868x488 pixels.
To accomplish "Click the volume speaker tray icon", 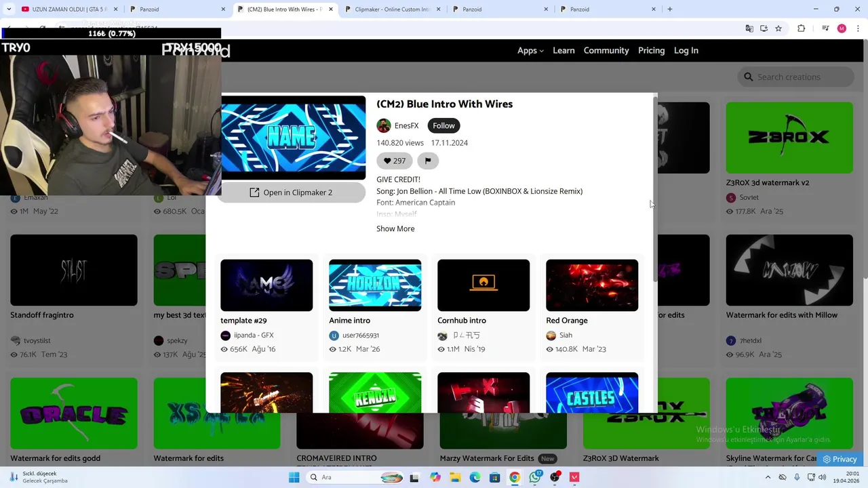I will point(823,477).
